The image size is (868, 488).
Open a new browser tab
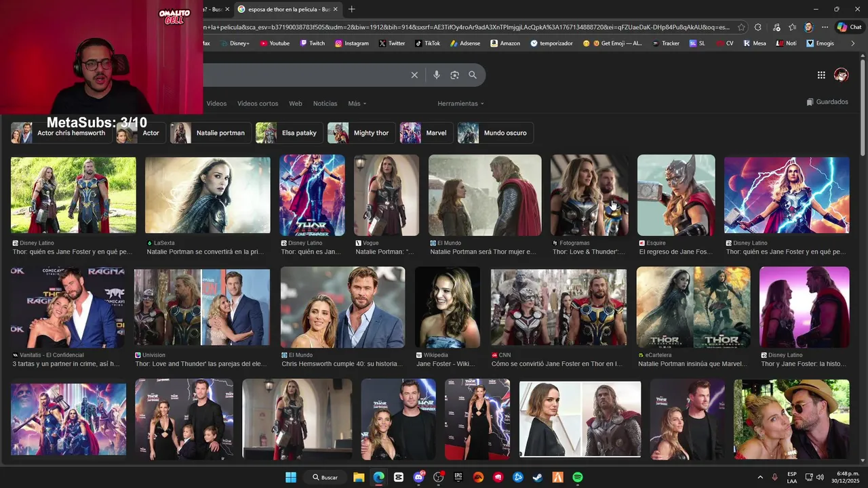tap(351, 9)
